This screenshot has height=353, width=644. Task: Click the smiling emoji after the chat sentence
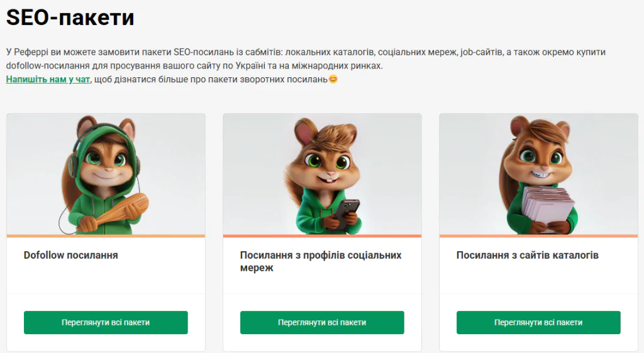click(x=333, y=79)
